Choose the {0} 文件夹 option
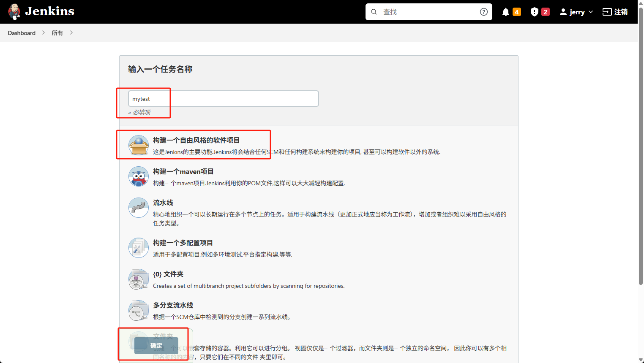 (x=168, y=274)
